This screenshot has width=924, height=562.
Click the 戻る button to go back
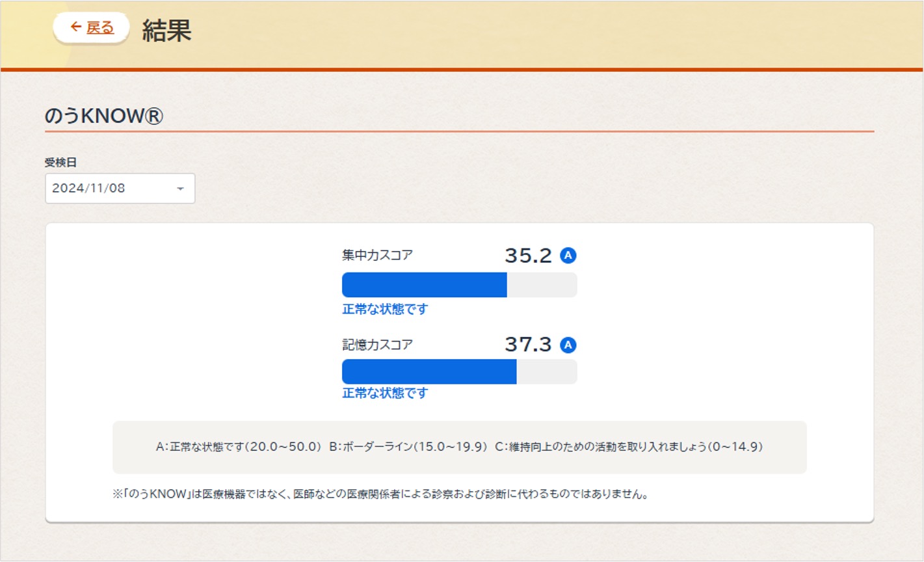(x=91, y=27)
